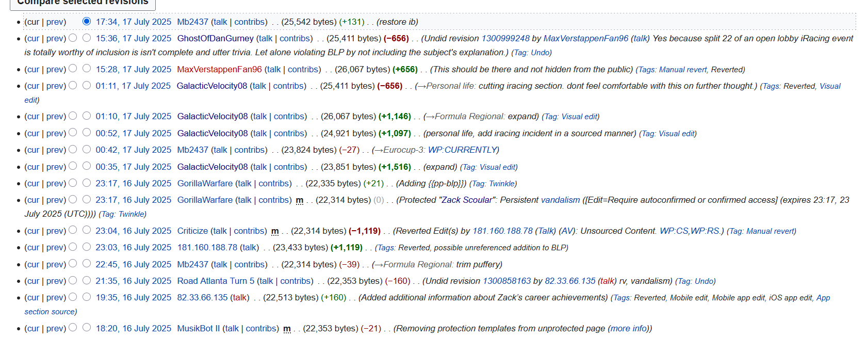Open Criticize user page link
The height and width of the screenshot is (337, 868).
coord(192,231)
